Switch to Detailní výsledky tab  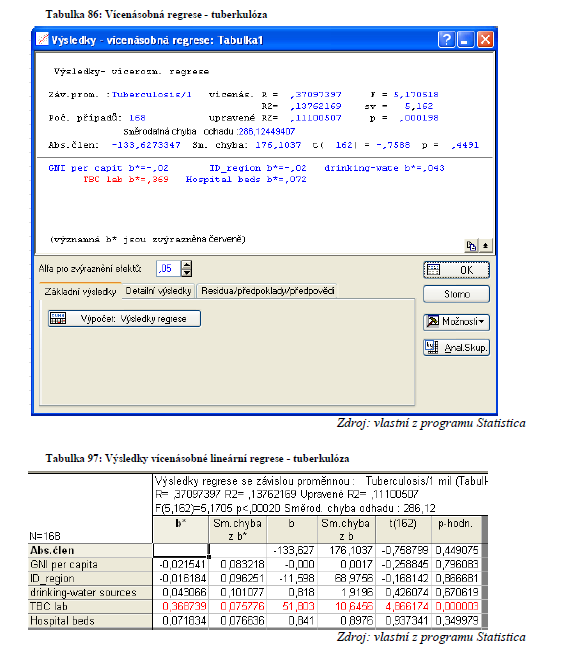pyautogui.click(x=158, y=291)
